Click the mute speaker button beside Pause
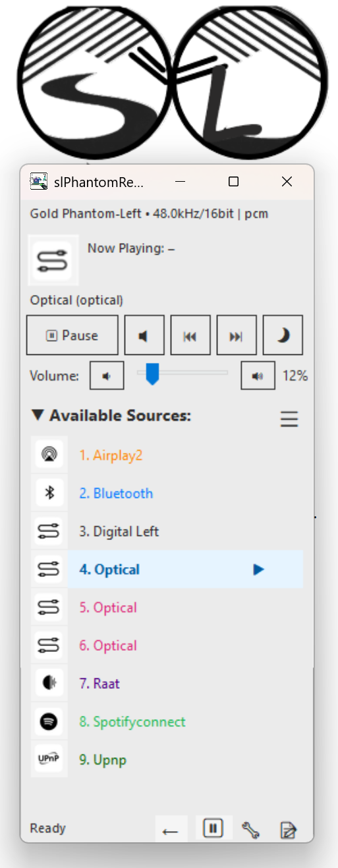 click(144, 335)
